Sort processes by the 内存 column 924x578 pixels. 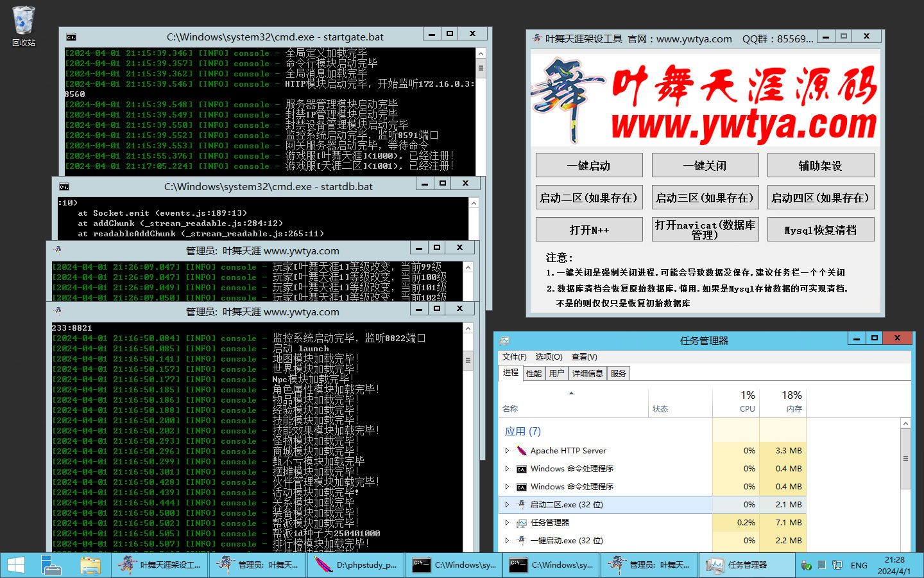(x=783, y=402)
